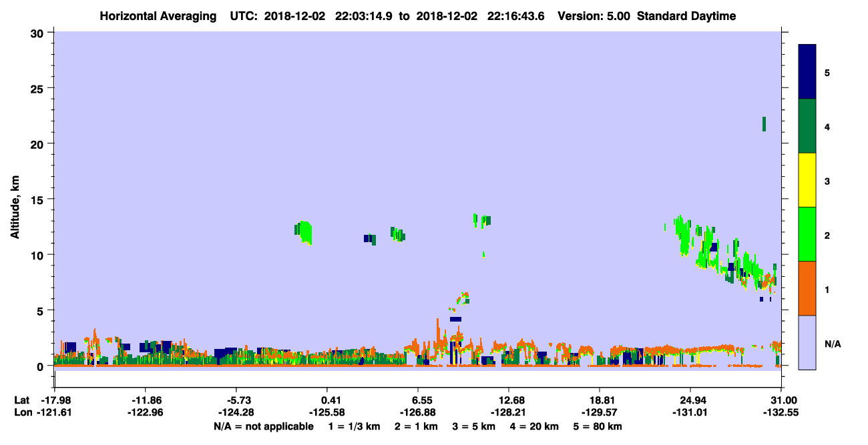Click the 5 km altitude tick label
This screenshot has width=868, height=445.
click(41, 310)
